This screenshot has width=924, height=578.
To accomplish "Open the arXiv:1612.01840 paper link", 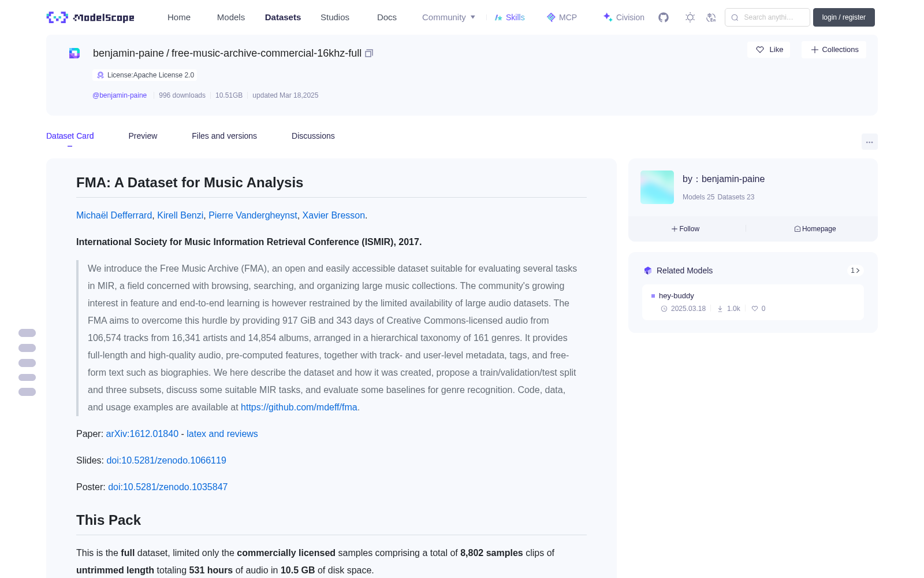I will (x=142, y=433).
